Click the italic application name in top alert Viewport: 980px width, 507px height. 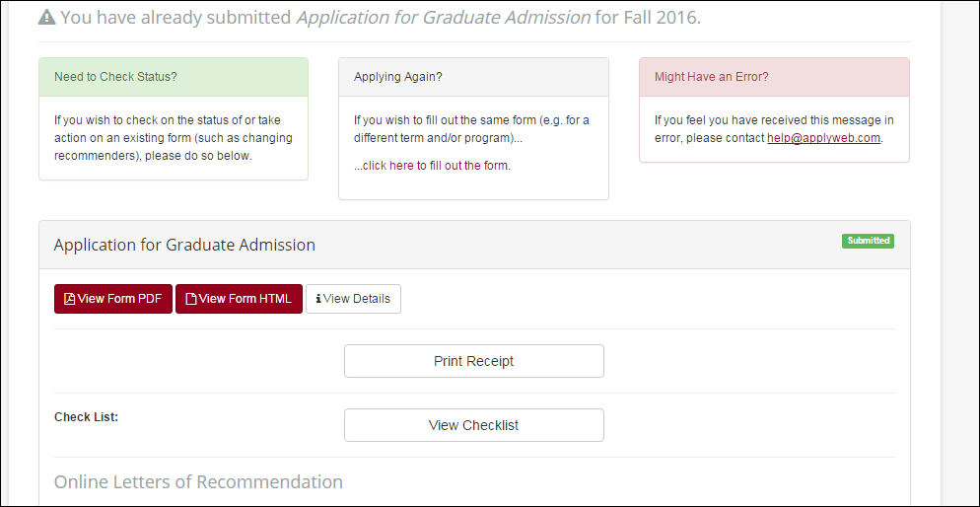443,18
